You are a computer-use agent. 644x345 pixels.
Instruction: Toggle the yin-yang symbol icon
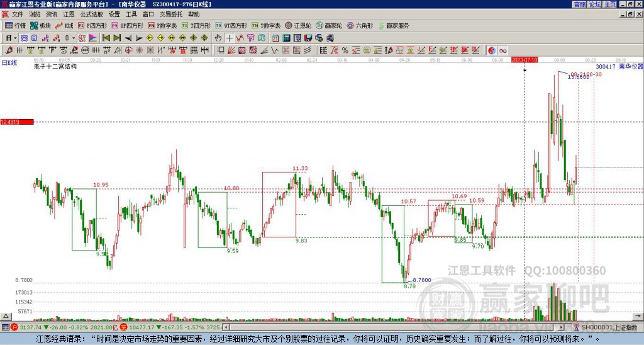point(492,50)
